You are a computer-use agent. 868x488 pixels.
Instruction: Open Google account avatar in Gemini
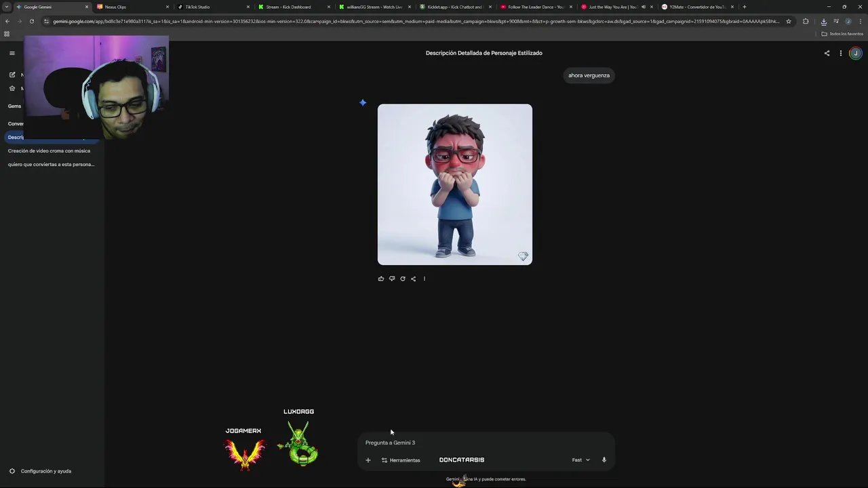855,53
